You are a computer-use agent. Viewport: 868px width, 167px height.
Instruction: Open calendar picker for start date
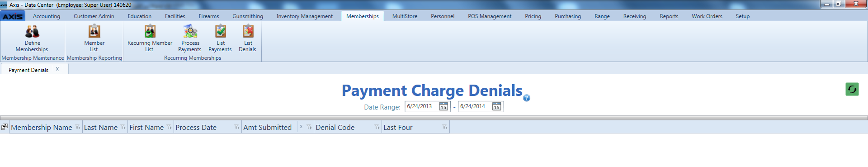point(443,107)
